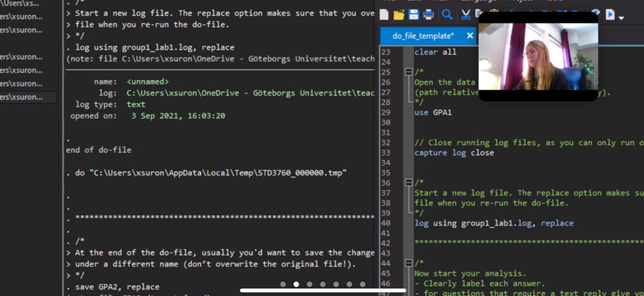Click '- Clearly label each answer.' in editor

480,283
